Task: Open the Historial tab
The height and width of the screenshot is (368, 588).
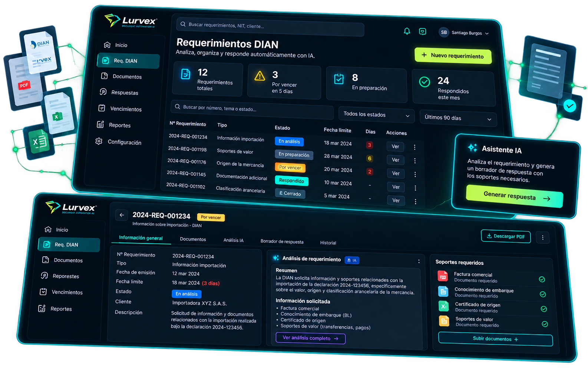Action: click(x=328, y=243)
